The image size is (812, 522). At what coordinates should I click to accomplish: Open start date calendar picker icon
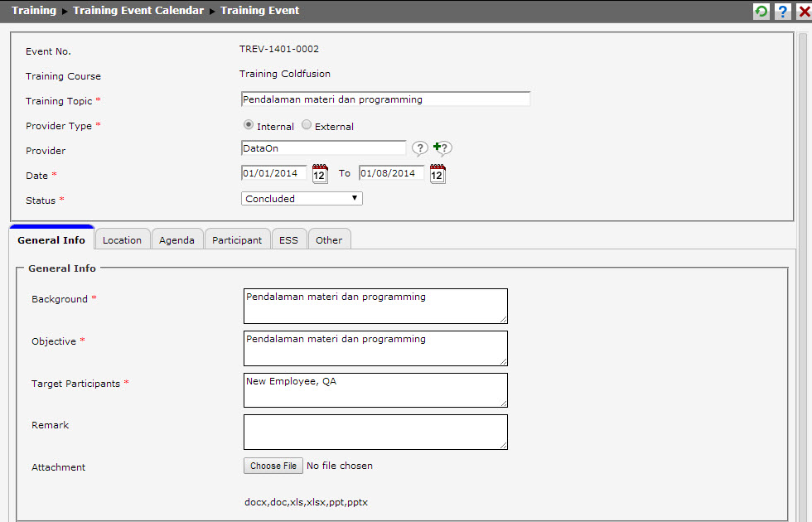point(320,173)
